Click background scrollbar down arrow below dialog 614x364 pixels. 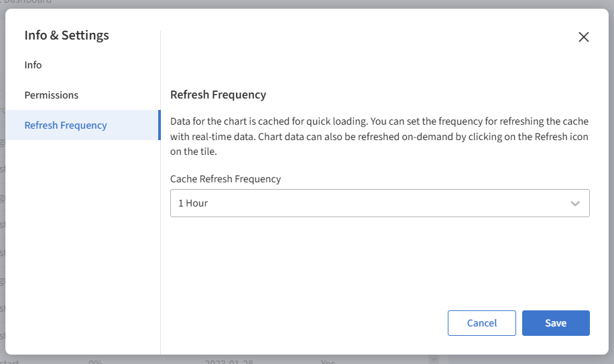pyautogui.click(x=433, y=360)
